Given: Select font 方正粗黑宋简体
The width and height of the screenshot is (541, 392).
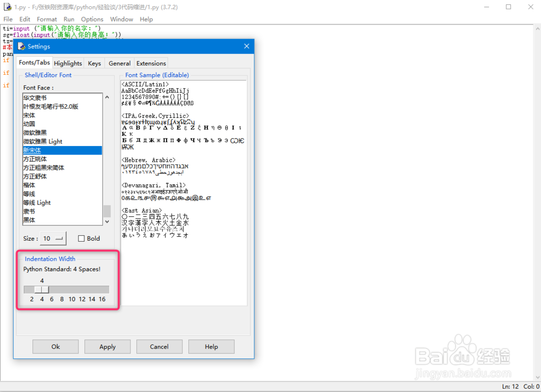Looking at the screenshot, I should point(62,168).
